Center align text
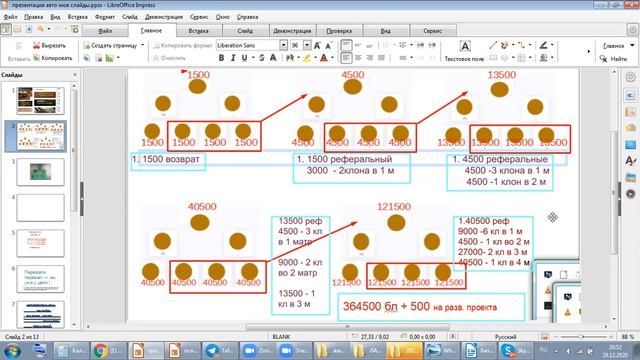 pyautogui.click(x=358, y=58)
